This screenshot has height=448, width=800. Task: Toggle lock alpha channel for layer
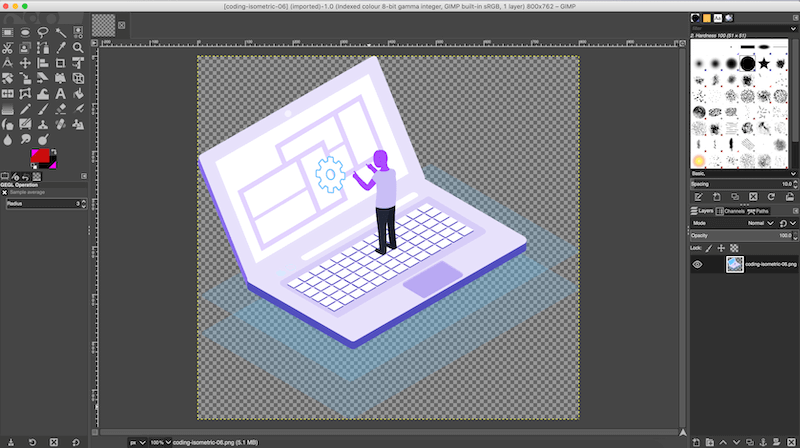(734, 247)
